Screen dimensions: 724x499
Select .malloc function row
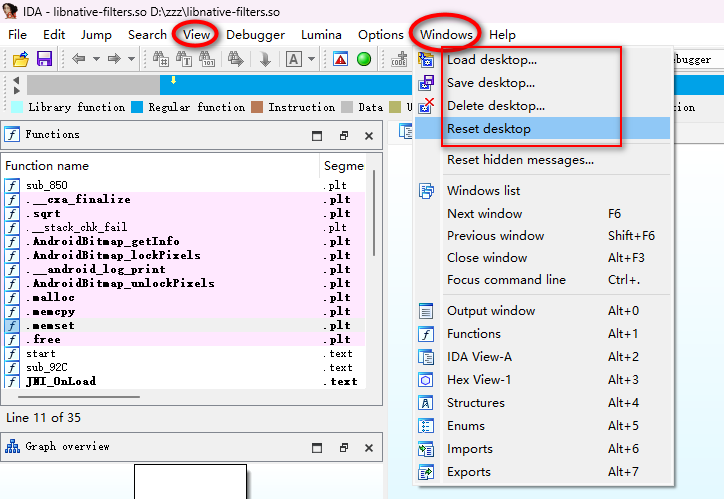point(184,297)
